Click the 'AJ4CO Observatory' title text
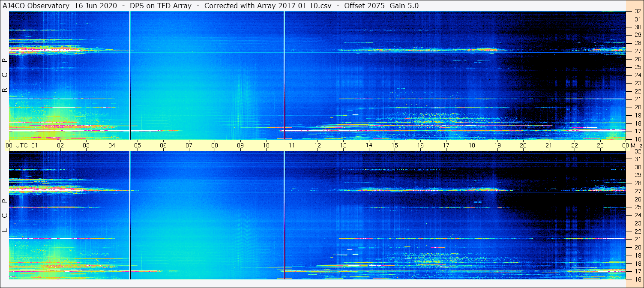 click(x=36, y=6)
